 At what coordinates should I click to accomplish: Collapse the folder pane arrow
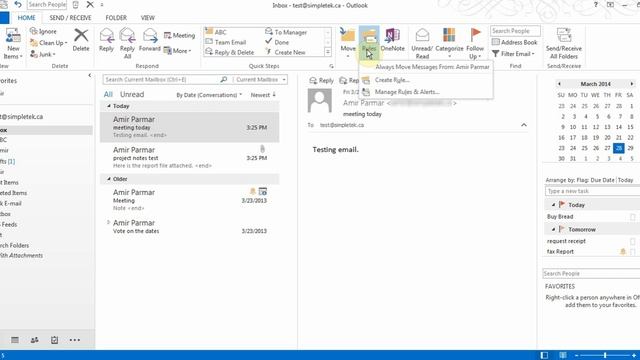90,75
